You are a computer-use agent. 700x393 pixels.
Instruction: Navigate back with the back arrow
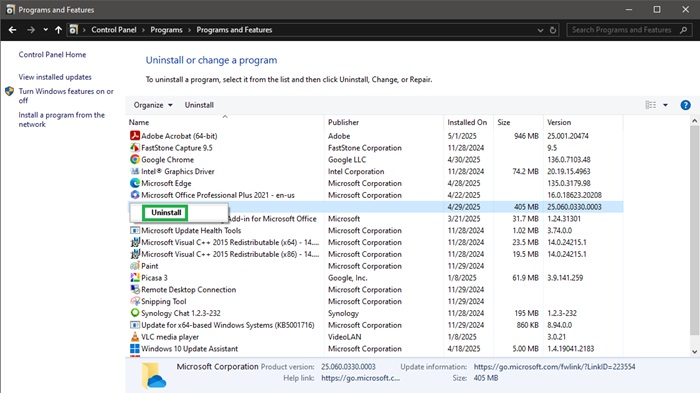(12, 30)
